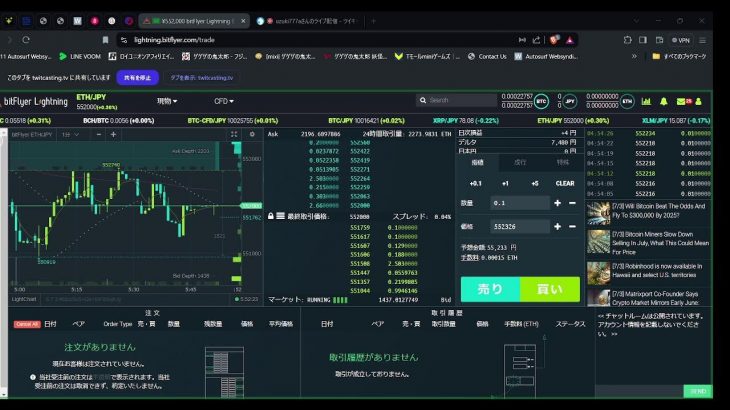Open the mail inbox envelope icon

click(x=681, y=101)
